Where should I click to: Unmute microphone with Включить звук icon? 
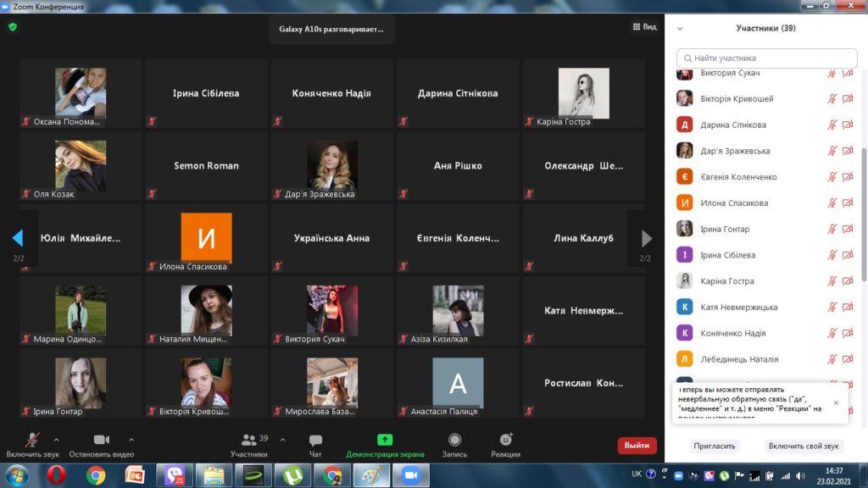pyautogui.click(x=31, y=441)
